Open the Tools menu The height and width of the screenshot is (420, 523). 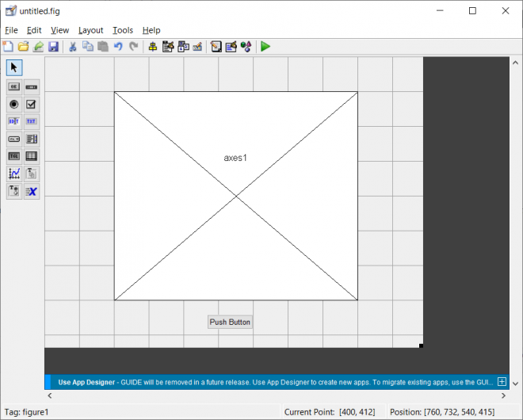[123, 30]
